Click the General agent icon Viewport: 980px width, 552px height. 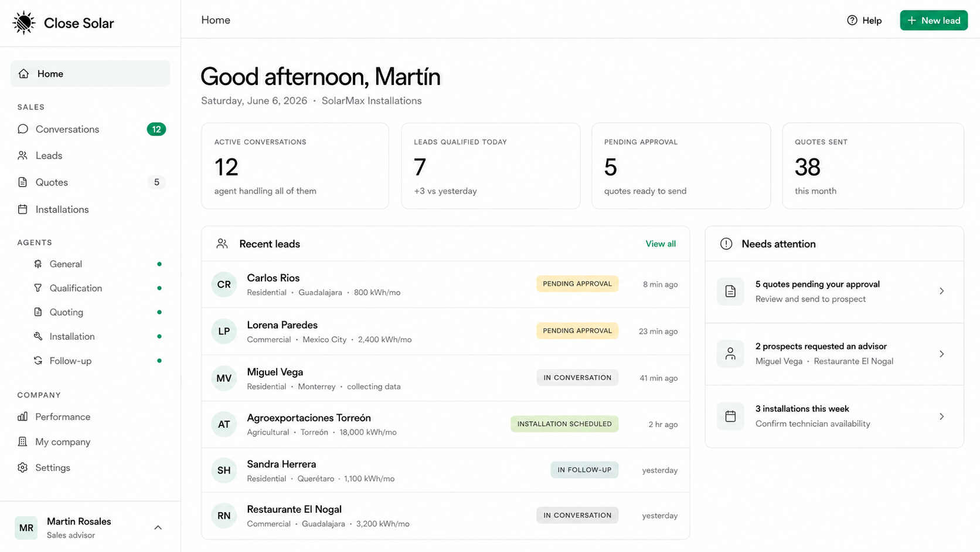(38, 264)
